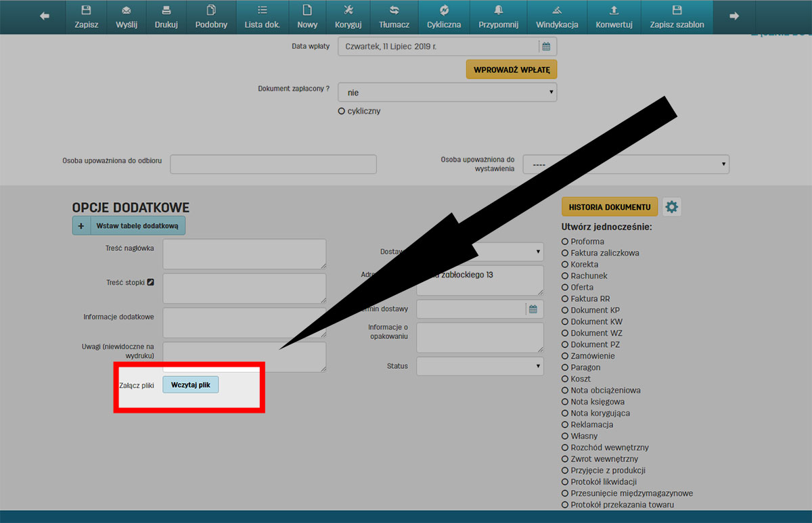Image resolution: width=812 pixels, height=523 pixels.
Task: Click the settings gear next to Historia dokumentu
Action: click(671, 207)
